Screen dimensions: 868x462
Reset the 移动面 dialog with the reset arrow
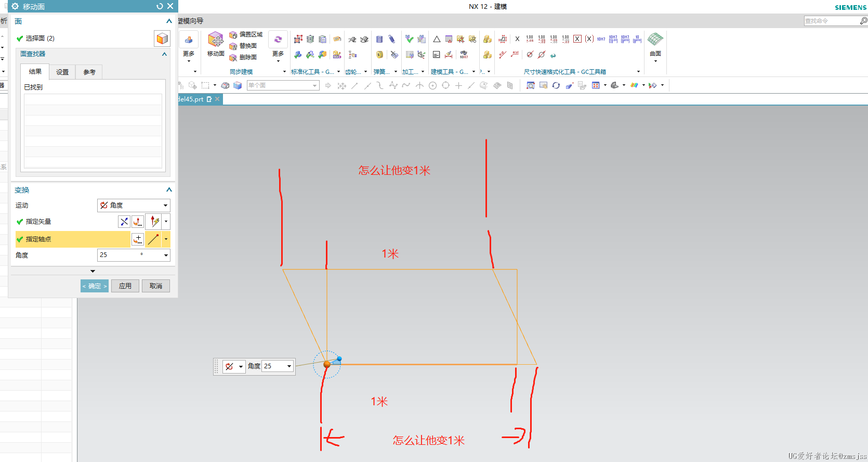pos(160,6)
